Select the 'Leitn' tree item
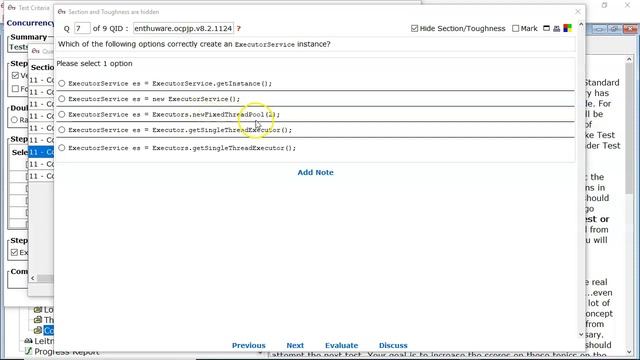Viewport: 640px width, 360px height. click(44, 341)
